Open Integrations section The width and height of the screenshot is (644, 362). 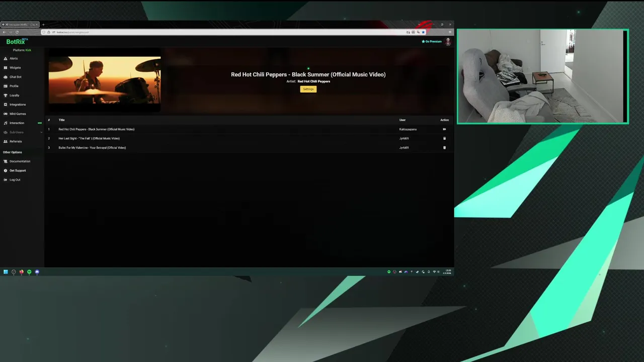coord(18,105)
